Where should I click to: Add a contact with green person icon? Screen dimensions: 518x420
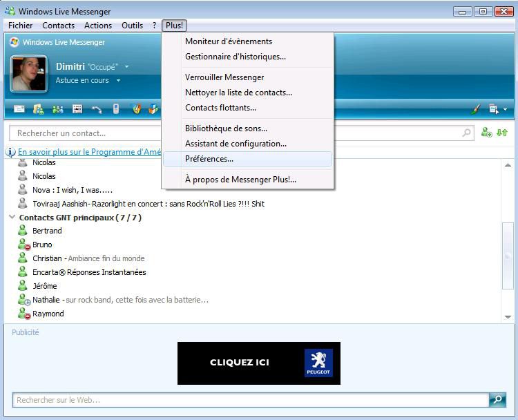pyautogui.click(x=486, y=133)
